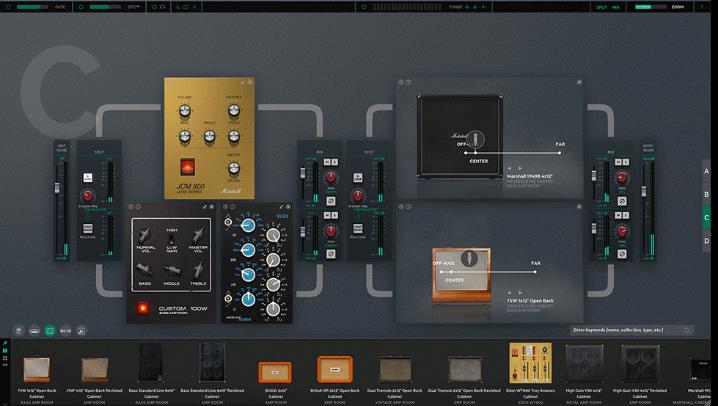Invert phase on upper cabinet mixer channel
This screenshot has height=406, width=718.
click(622, 201)
